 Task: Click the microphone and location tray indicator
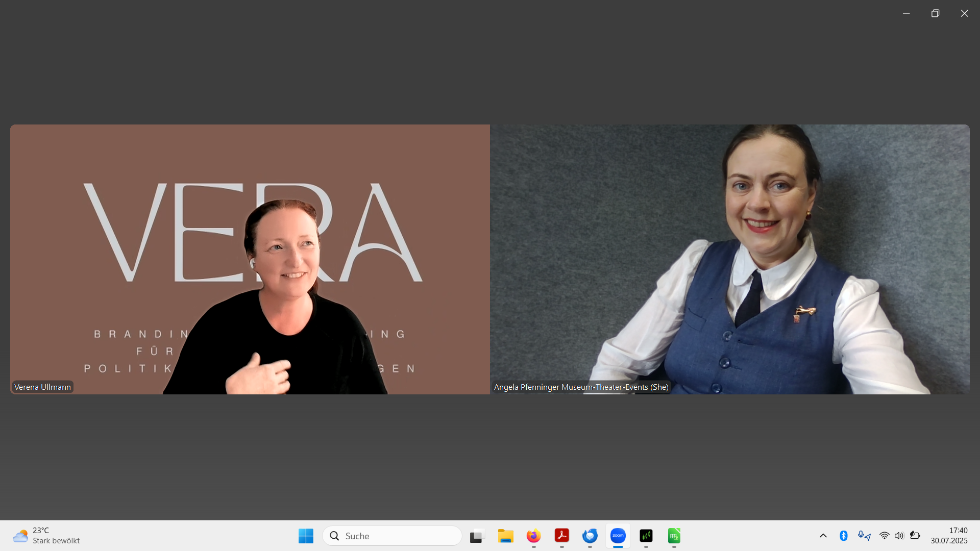click(864, 536)
